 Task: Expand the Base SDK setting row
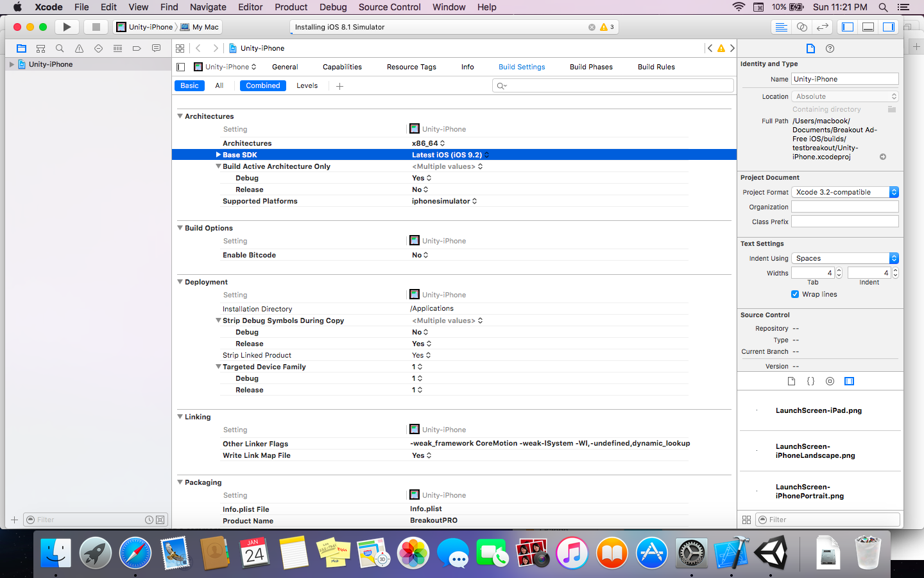point(218,155)
